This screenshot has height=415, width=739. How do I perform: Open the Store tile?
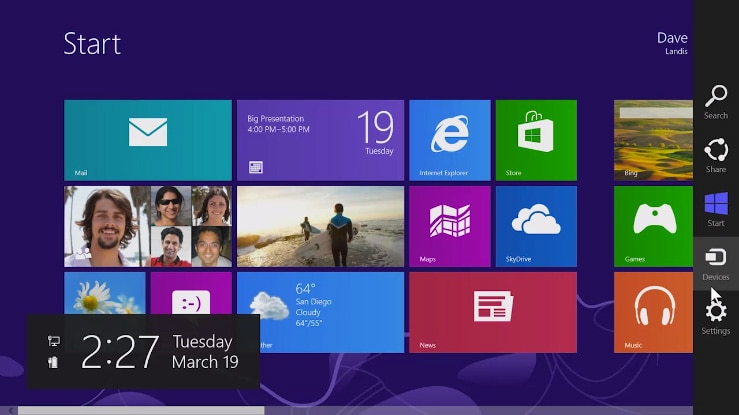tap(536, 140)
